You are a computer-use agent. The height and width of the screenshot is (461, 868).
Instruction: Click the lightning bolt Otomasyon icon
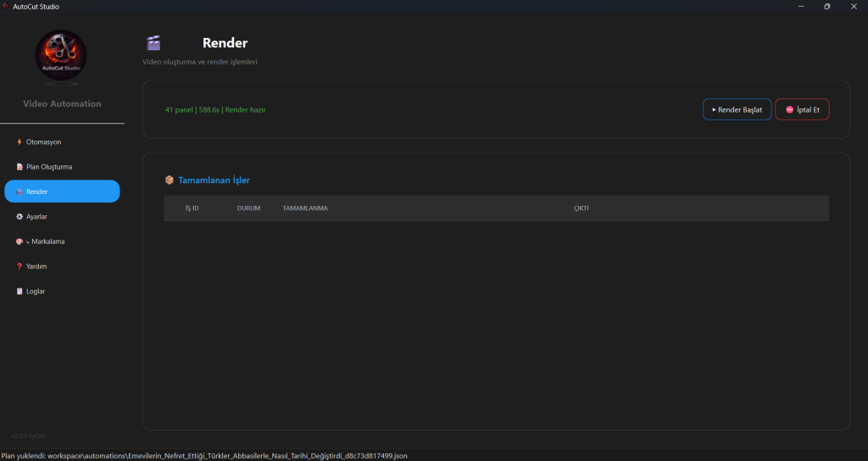[x=19, y=142]
